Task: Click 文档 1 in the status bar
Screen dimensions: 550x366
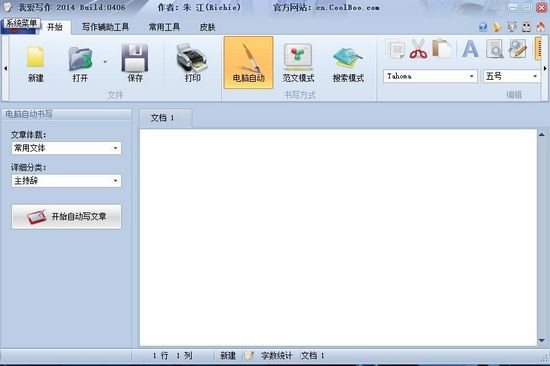Action: (313, 356)
